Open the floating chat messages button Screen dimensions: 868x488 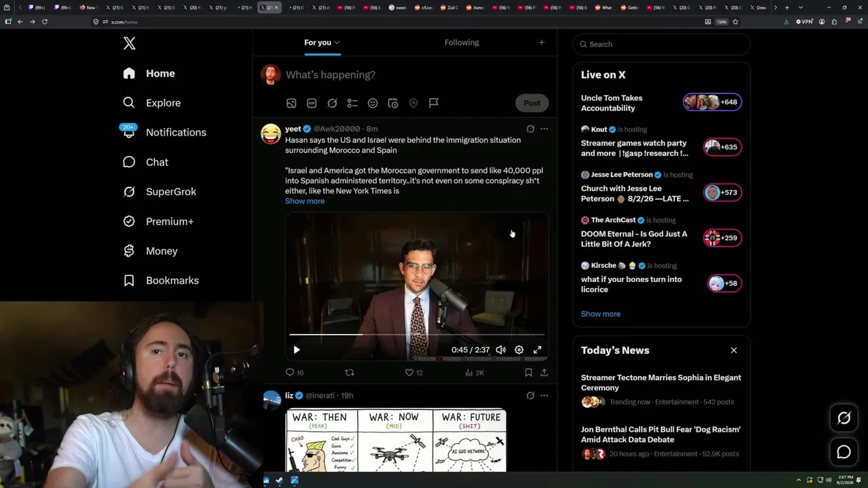coord(844,451)
